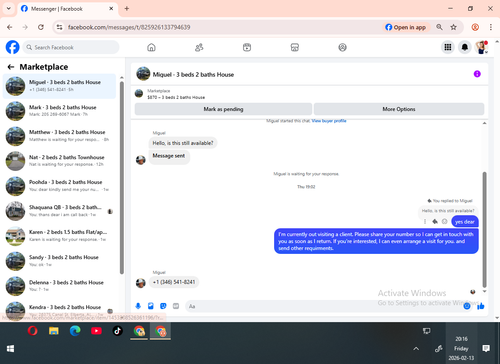Send a thumbs-up like
Viewport: 500px width, 364px height.
tap(481, 306)
